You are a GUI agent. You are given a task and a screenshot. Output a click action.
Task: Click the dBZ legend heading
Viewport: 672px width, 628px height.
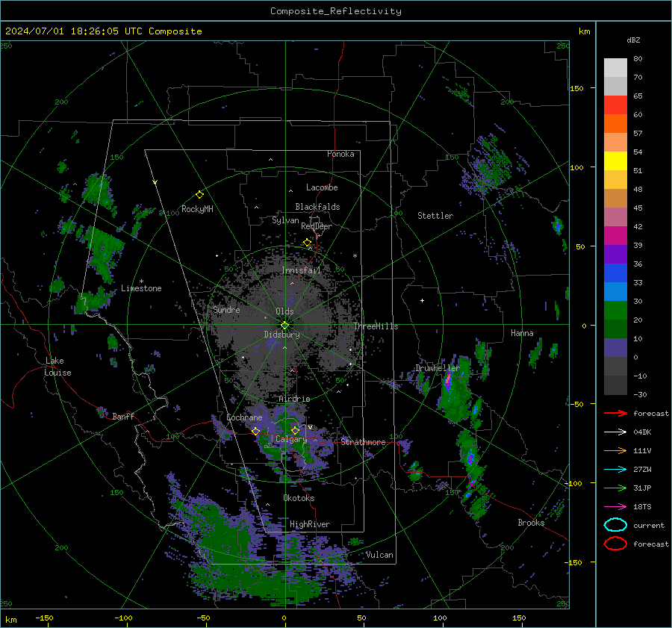633,40
